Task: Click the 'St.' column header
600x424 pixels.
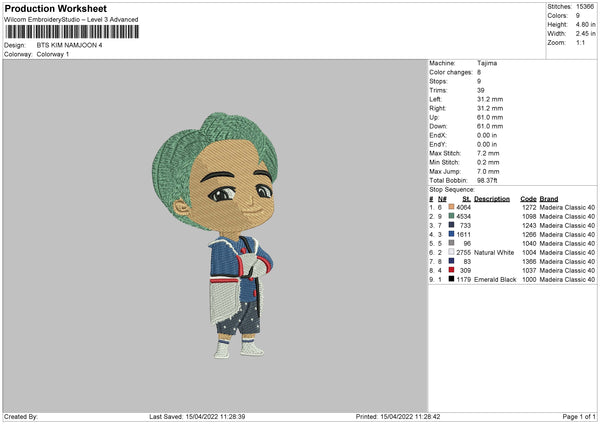Action: 466,199
